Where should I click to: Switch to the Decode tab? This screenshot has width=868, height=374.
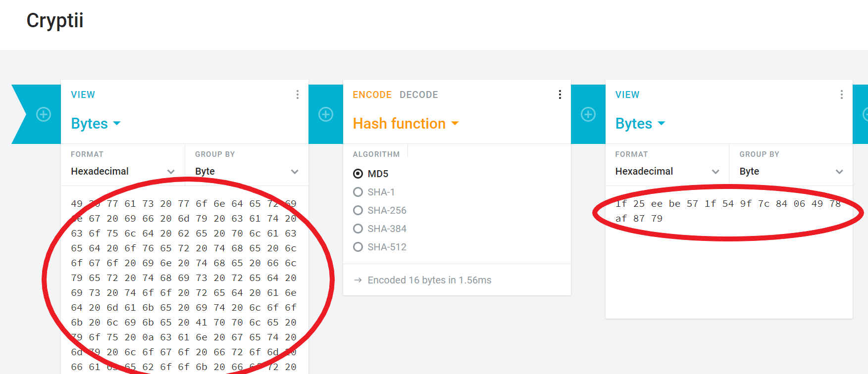(x=419, y=94)
